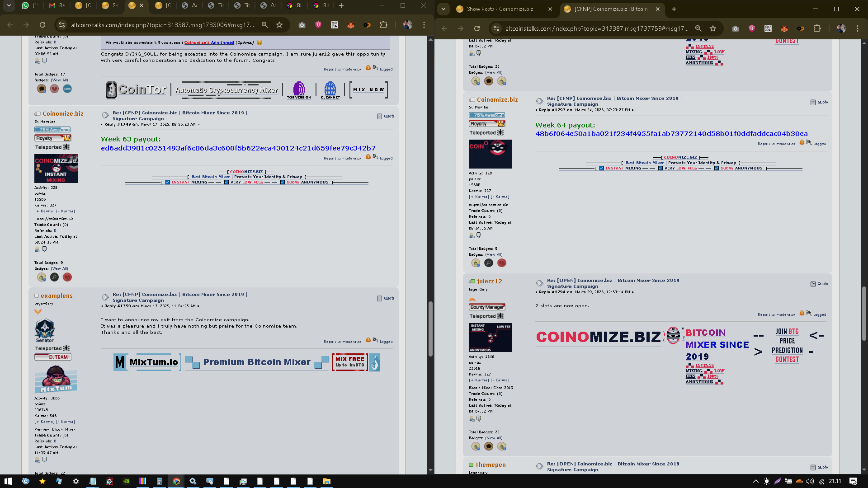The width and height of the screenshot is (868, 488).
Task: Click the CoinTor signature banner
Action: [x=136, y=90]
